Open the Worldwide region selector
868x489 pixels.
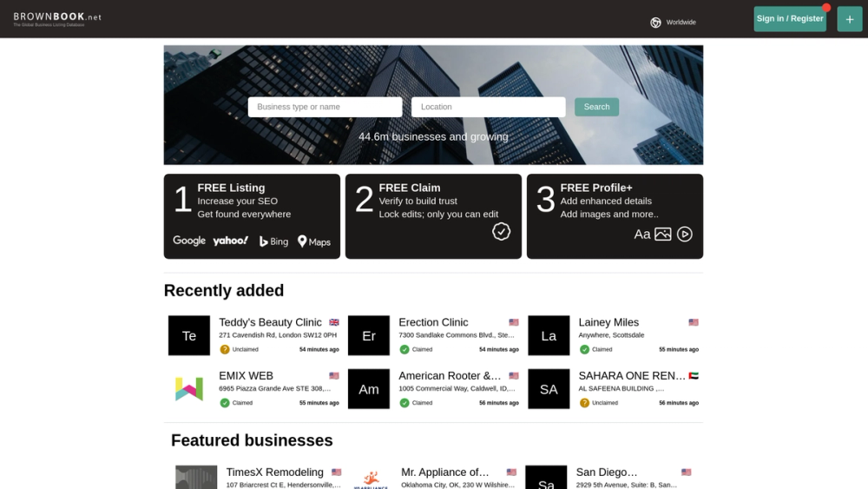[x=674, y=23]
